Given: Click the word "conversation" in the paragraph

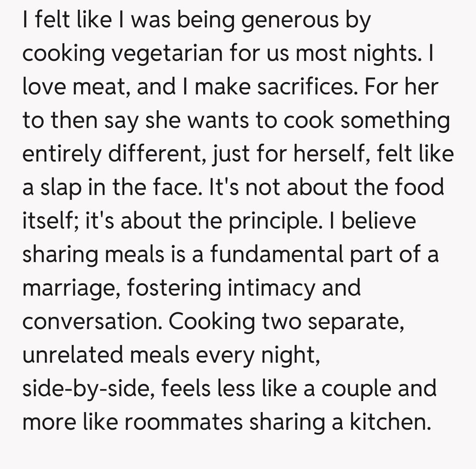Looking at the screenshot, I should [92, 322].
